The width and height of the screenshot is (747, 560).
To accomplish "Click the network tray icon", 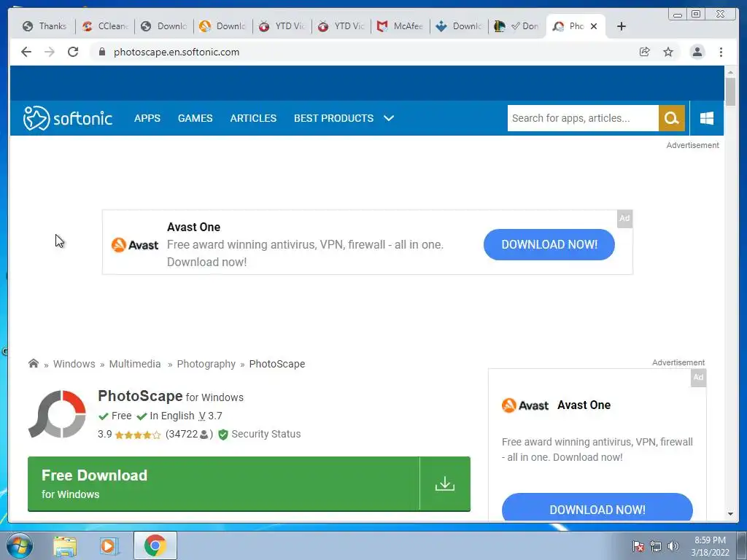I will coord(656,546).
